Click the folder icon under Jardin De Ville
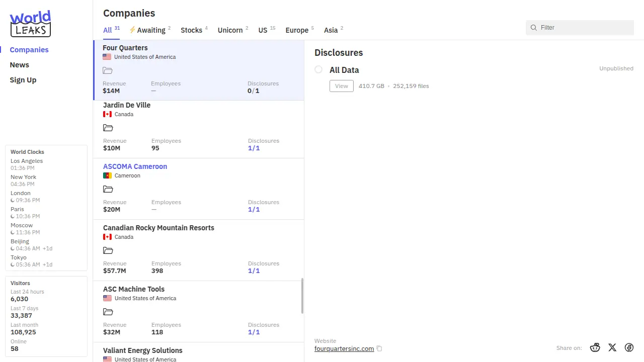The image size is (644, 362). point(108,128)
